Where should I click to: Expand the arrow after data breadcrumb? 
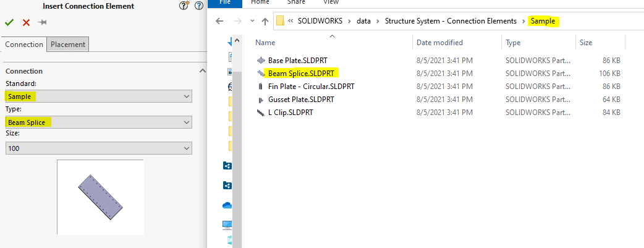tap(378, 21)
